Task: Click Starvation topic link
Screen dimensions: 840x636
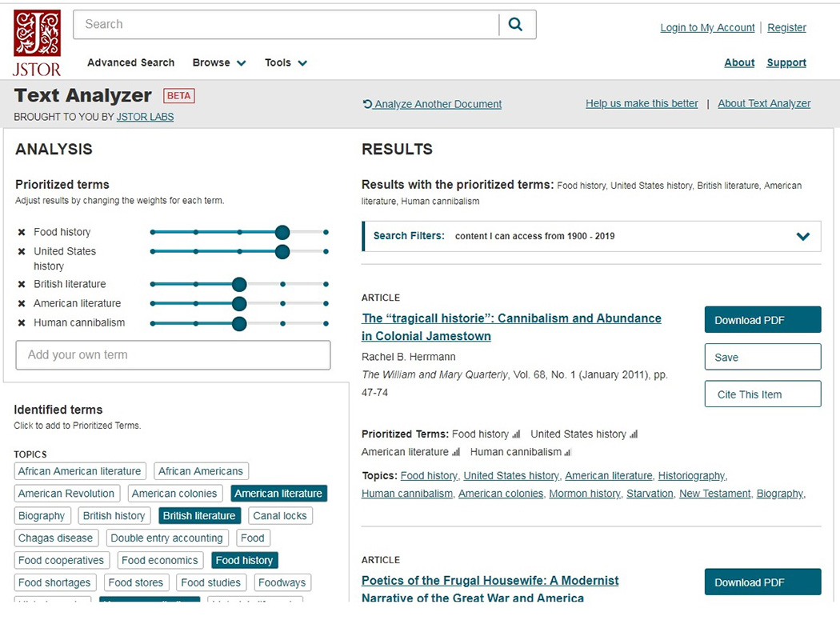Action: tap(650, 494)
